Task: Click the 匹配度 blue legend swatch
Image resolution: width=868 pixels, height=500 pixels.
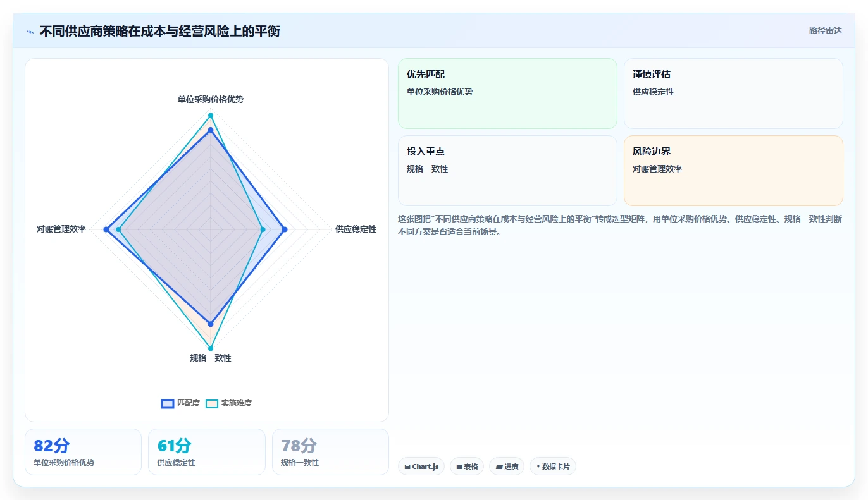Action: click(x=168, y=404)
